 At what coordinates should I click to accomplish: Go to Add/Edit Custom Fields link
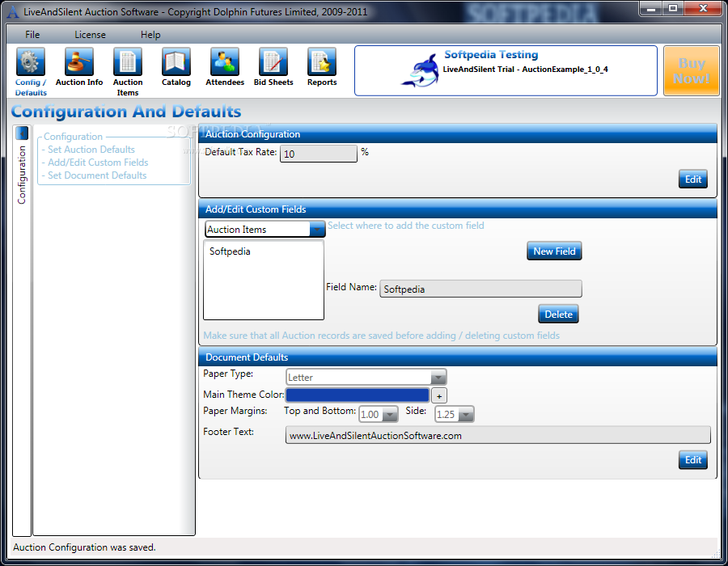coord(98,163)
